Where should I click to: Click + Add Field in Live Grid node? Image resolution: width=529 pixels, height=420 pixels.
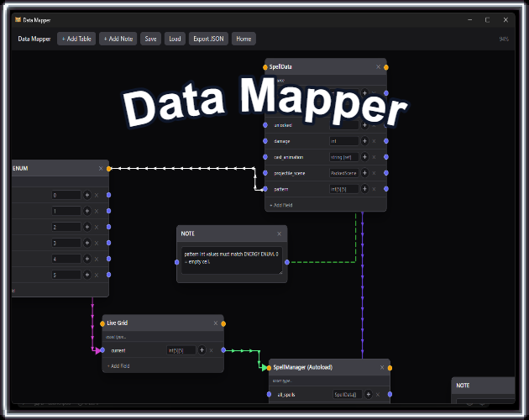[118, 366]
